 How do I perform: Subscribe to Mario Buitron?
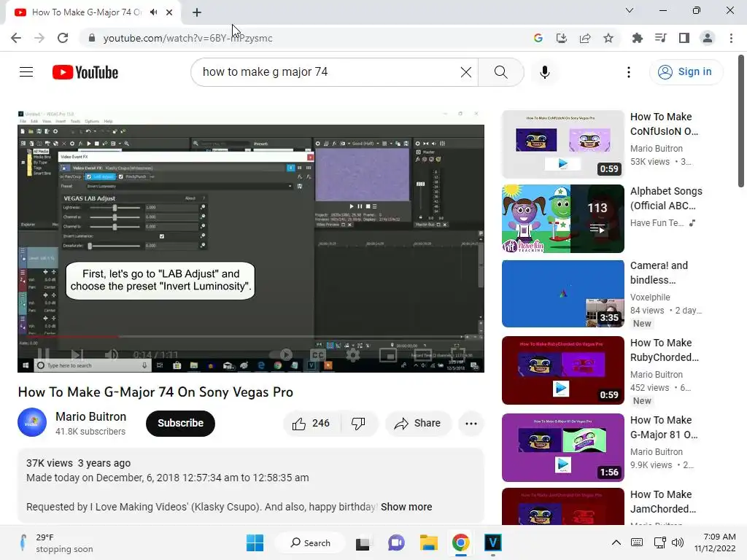(x=181, y=424)
